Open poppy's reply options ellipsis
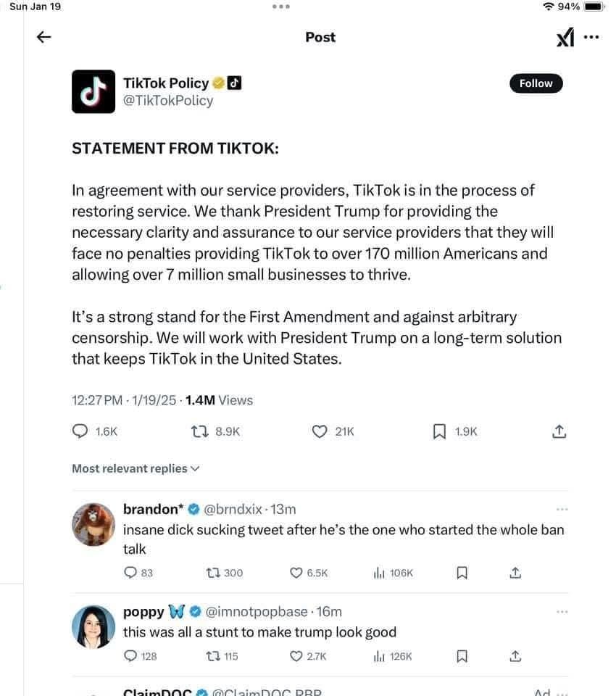This screenshot has height=696, width=616. click(562, 612)
